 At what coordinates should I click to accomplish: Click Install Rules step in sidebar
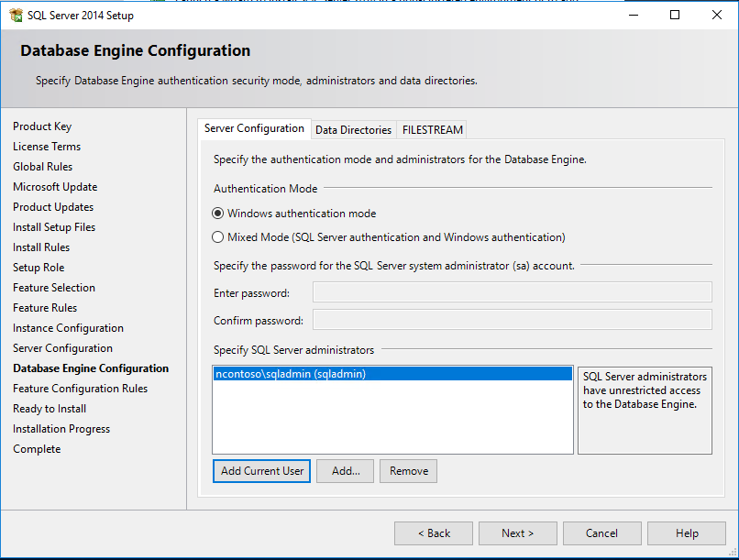click(41, 247)
